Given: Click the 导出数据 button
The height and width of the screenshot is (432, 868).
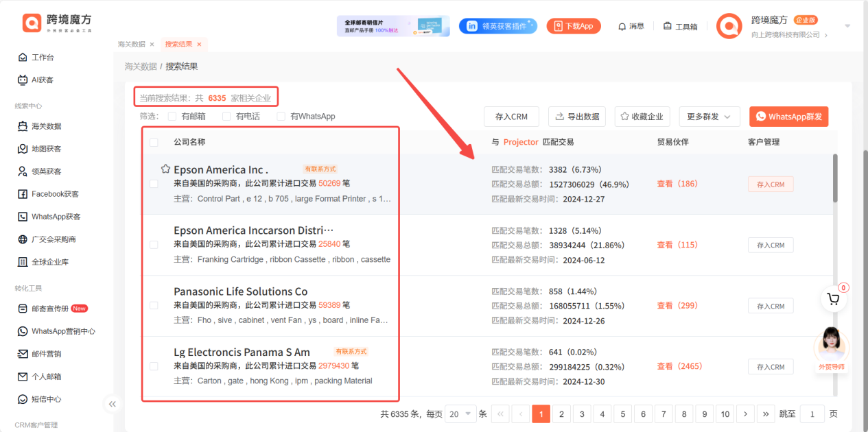Looking at the screenshot, I should 576,117.
